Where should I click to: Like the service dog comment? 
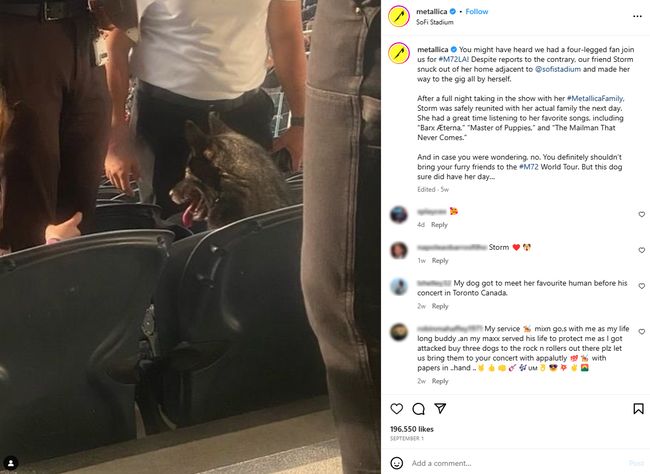[x=642, y=332]
